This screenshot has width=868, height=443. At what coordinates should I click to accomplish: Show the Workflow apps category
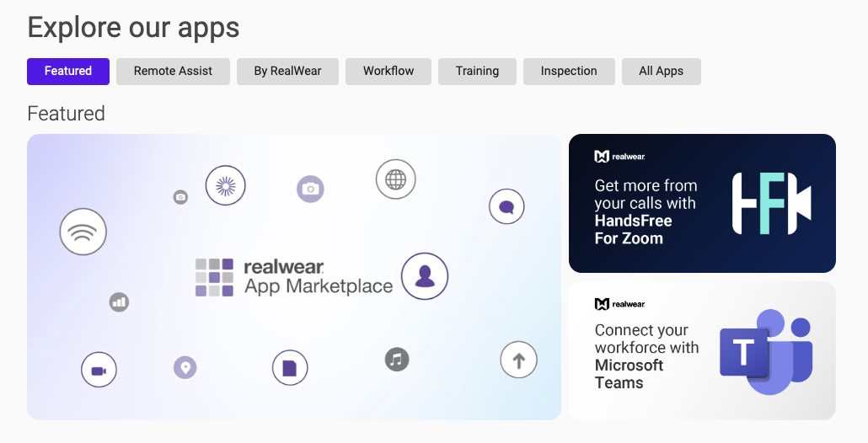(x=388, y=72)
